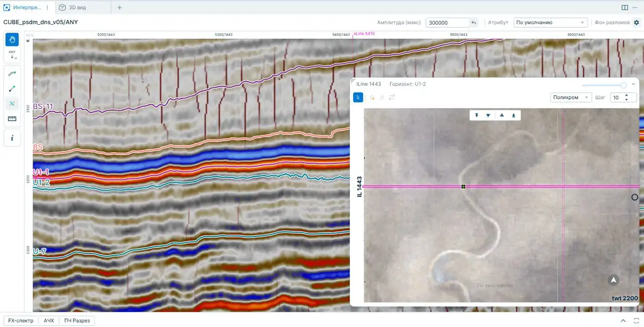
Task: Activate the pointer tool in map panel
Action: [358, 97]
